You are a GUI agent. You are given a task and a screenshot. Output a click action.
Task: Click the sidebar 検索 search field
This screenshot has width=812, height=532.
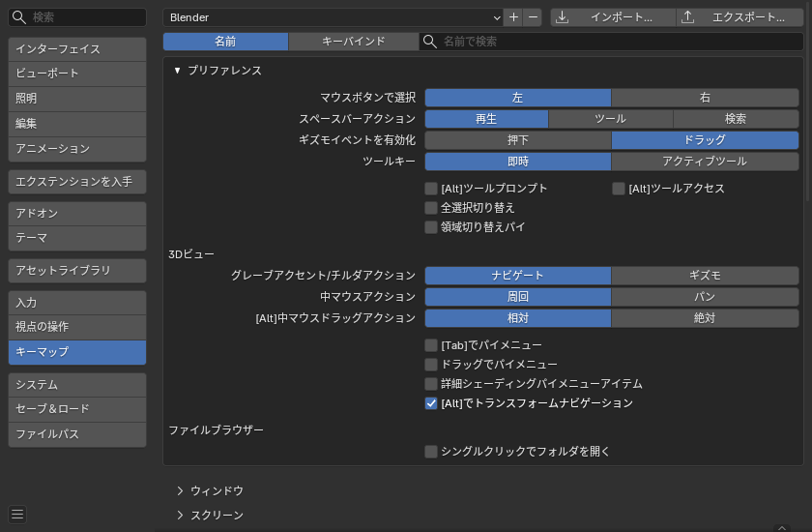click(77, 17)
